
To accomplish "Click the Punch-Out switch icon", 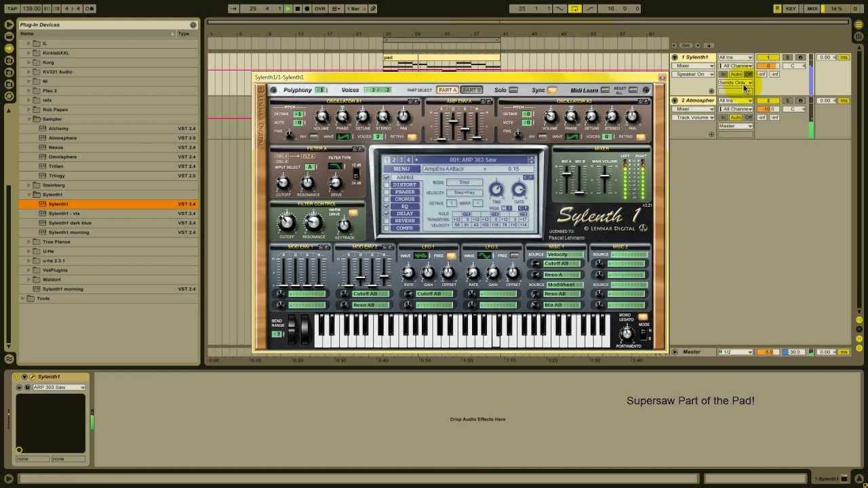I will coord(590,9).
